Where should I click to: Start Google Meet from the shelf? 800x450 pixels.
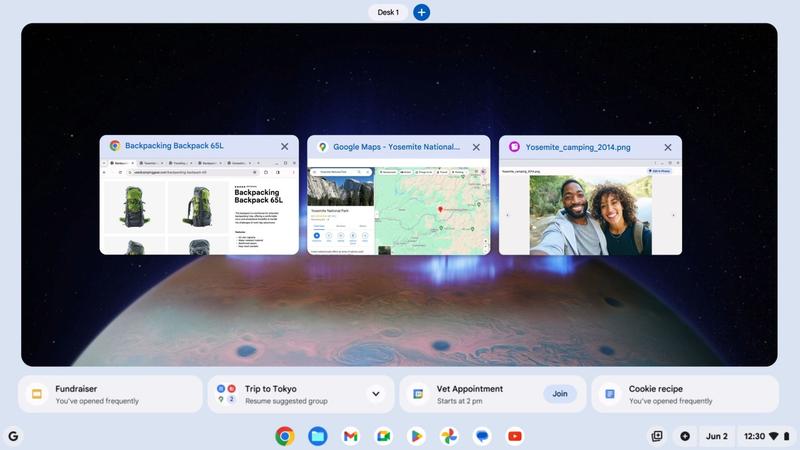point(382,436)
